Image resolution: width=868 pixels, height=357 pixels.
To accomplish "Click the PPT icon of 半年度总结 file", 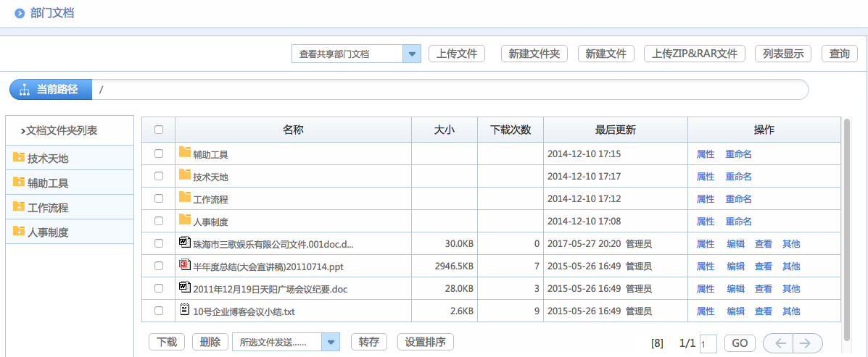I will coord(184,265).
